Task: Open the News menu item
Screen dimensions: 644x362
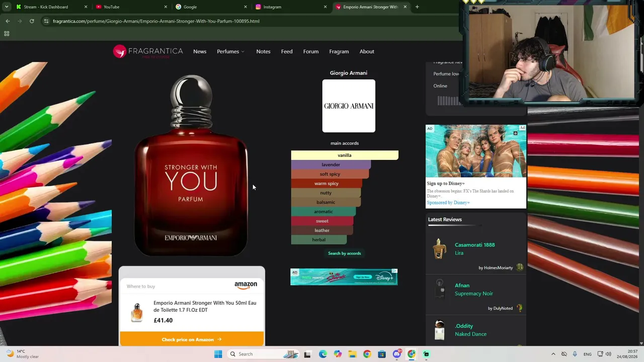Action: [x=200, y=51]
